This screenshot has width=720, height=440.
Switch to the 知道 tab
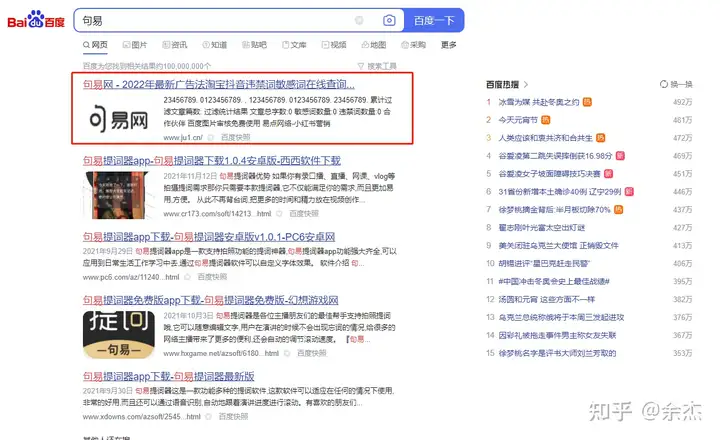214,45
